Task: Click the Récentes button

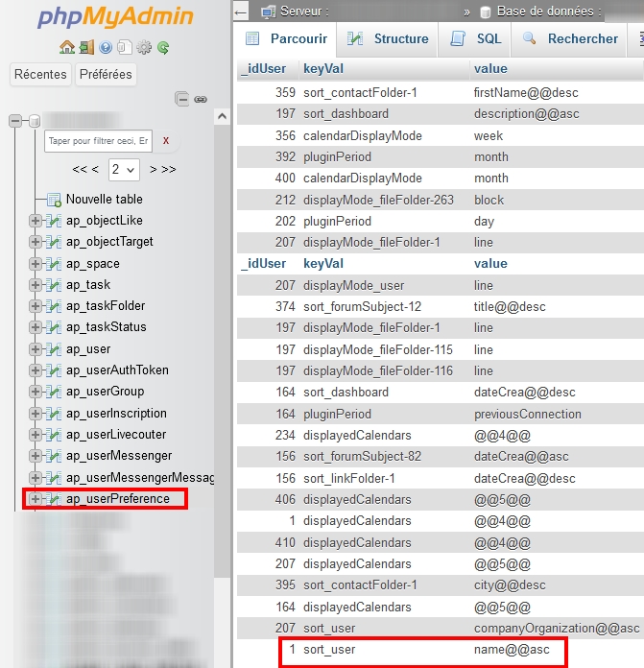Action: click(x=40, y=74)
